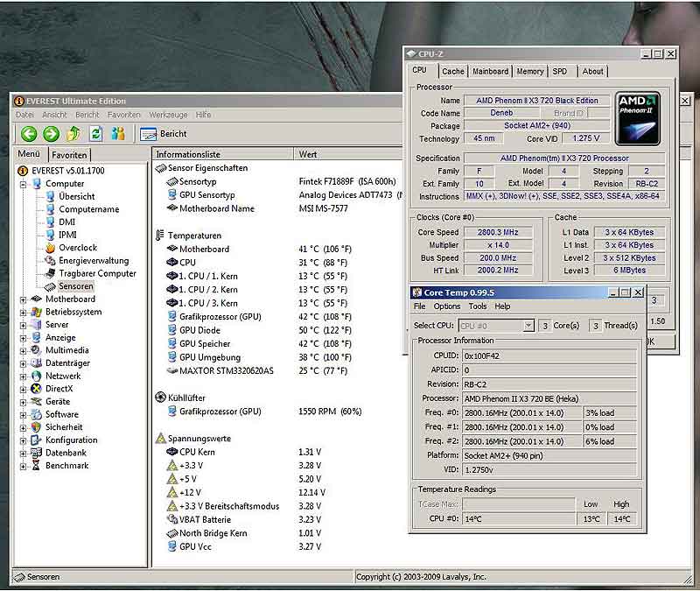Click the Informationsliste column header

pos(222,154)
